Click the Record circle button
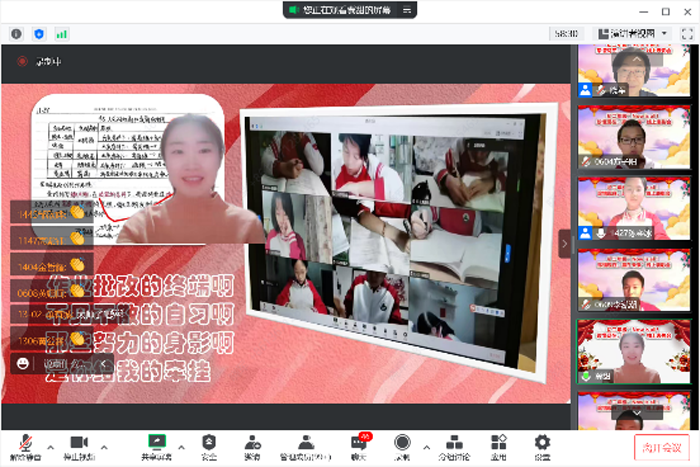700x467 pixels. pos(402,442)
